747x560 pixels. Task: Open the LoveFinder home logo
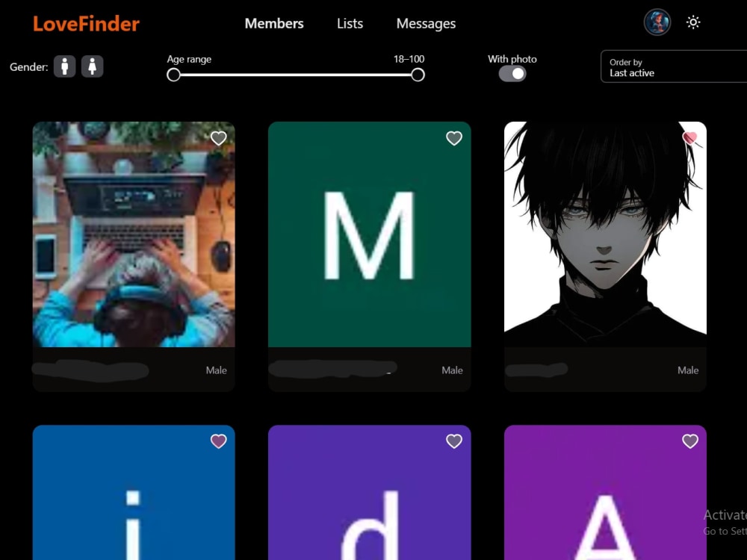86,24
